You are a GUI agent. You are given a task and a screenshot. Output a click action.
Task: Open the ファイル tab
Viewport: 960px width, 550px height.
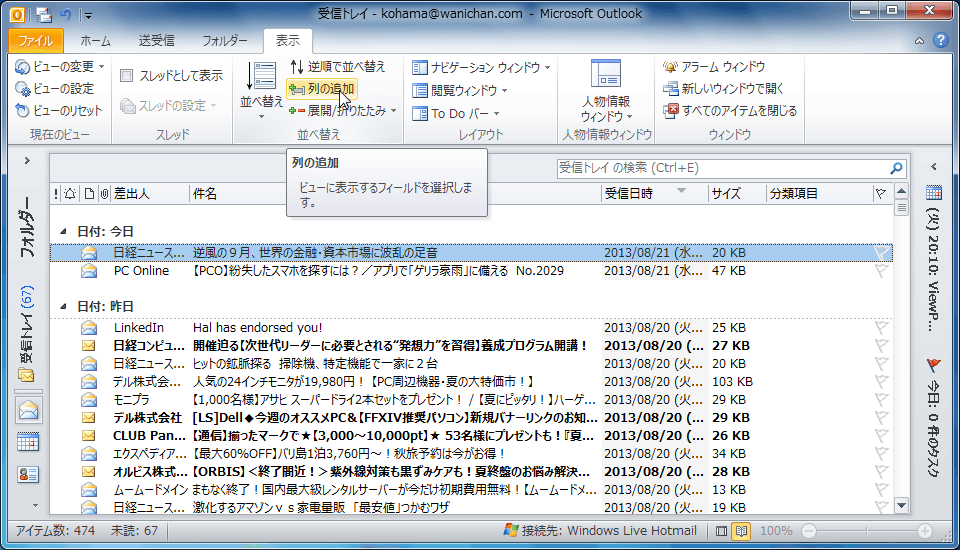(36, 40)
